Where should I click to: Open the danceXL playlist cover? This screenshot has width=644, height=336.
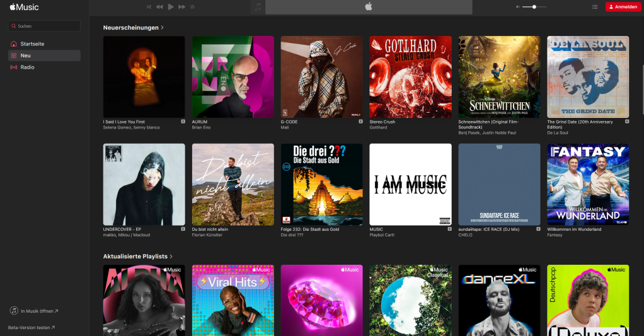click(x=499, y=300)
